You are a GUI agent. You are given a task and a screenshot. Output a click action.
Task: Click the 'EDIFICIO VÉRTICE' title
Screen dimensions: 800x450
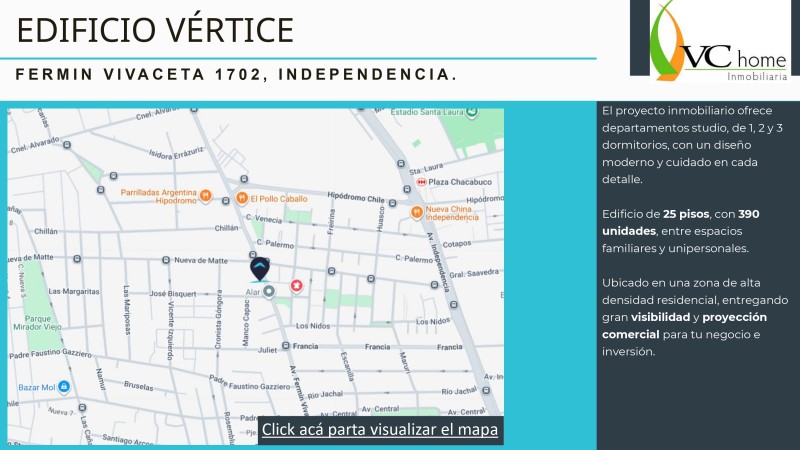coord(156,30)
